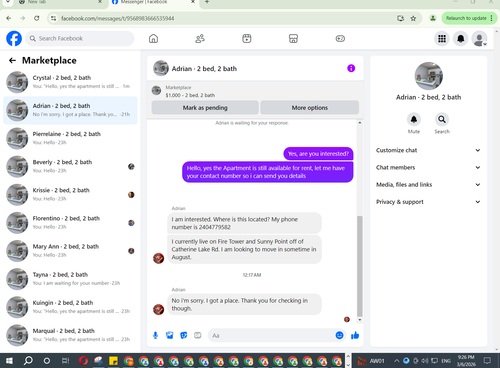Open the notifications bell in header
500x368 pixels.
(x=461, y=39)
